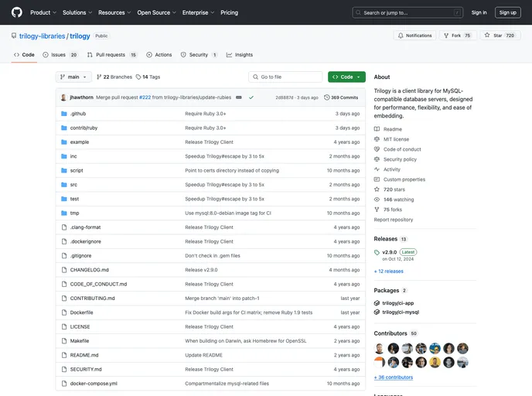Open the script folder
Screen dimensions: 532x396
[77, 171]
